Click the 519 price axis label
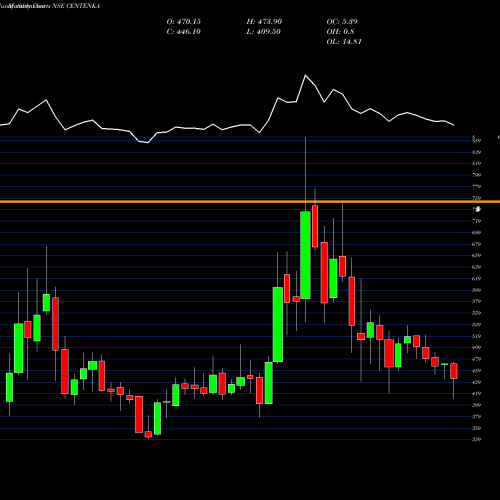The height and width of the screenshot is (500, 500). (x=477, y=336)
